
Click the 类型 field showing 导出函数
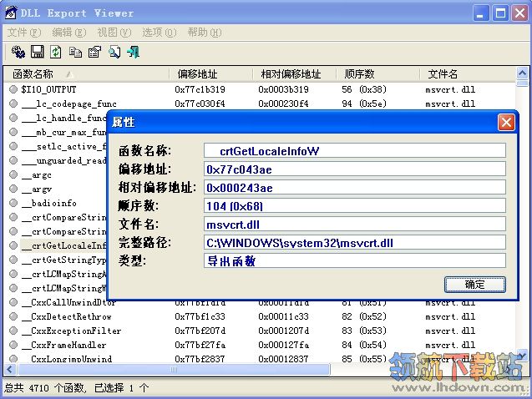[x=355, y=260]
